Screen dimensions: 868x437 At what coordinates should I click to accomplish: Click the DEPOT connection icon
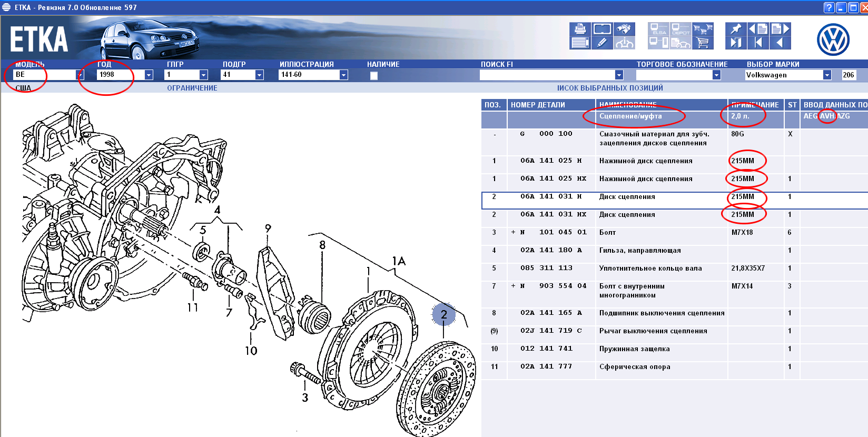point(680,29)
